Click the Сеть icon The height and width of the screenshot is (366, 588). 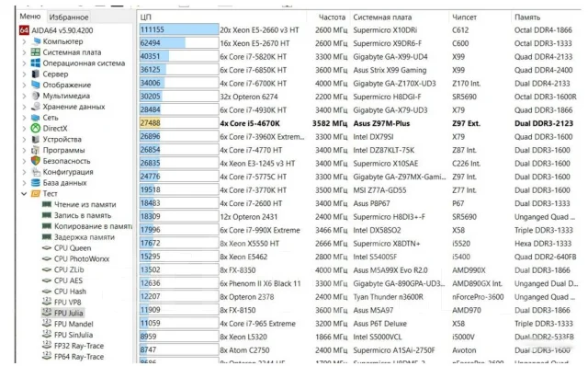[36, 118]
